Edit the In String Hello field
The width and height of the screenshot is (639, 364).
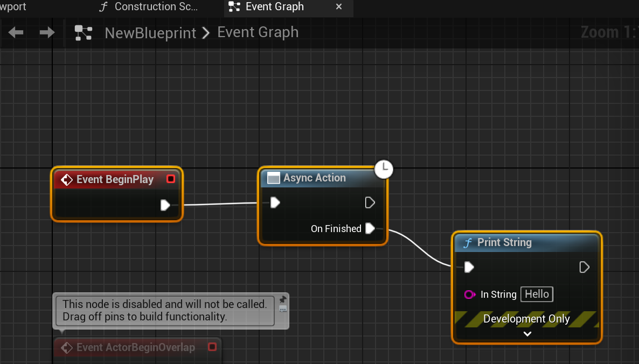(x=537, y=294)
